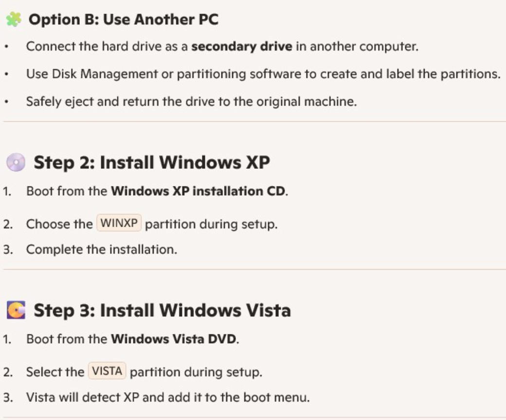Click the WINXP code label
The height and width of the screenshot is (420, 506).
click(119, 224)
